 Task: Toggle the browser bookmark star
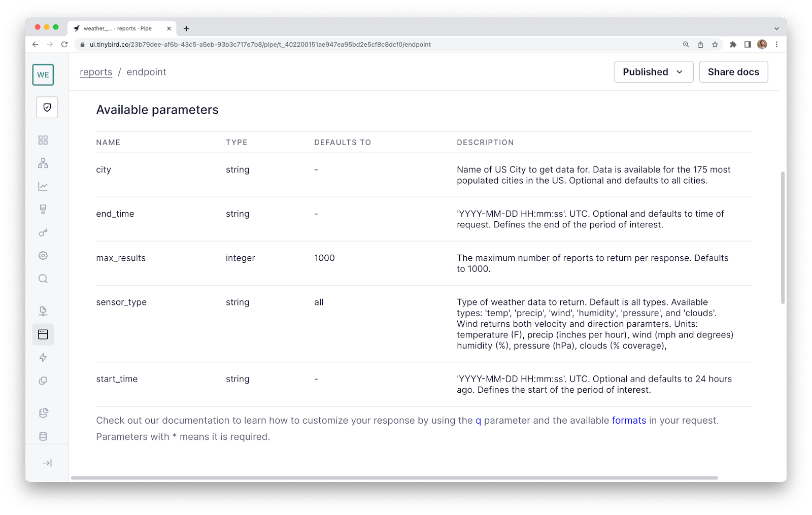716,45
